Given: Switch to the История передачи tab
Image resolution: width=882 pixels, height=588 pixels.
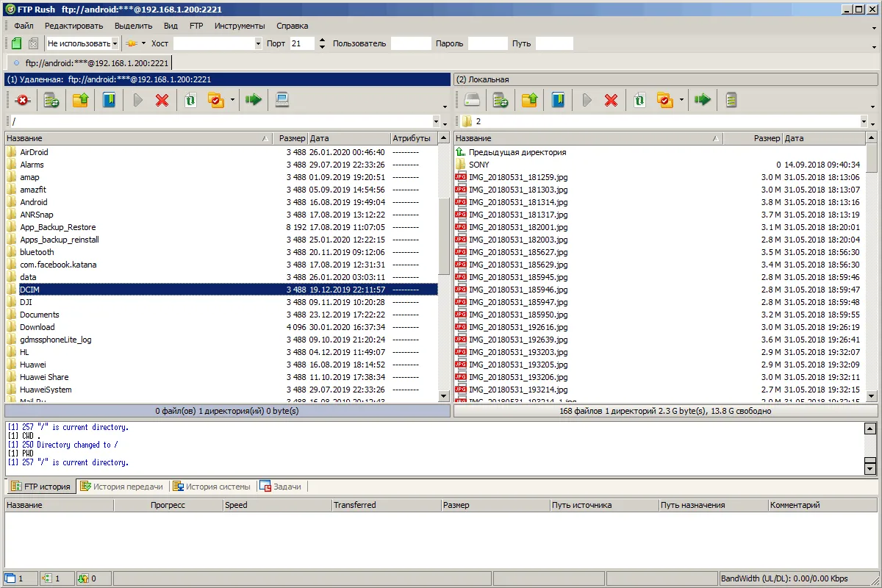Looking at the screenshot, I should click(x=122, y=487).
